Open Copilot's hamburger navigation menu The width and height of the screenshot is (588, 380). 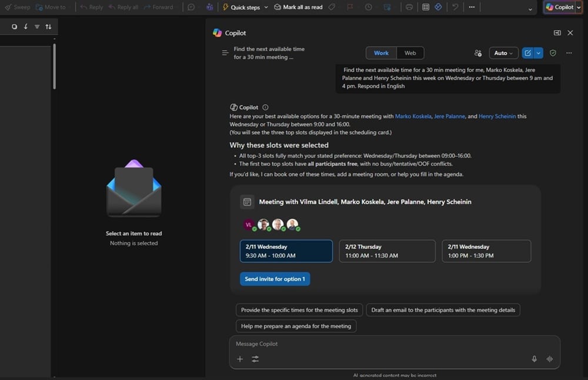[x=225, y=52]
